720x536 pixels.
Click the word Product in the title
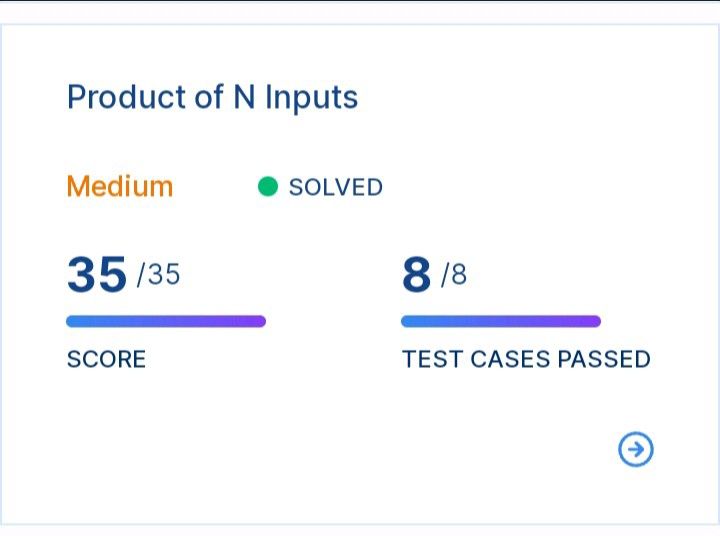pos(126,96)
